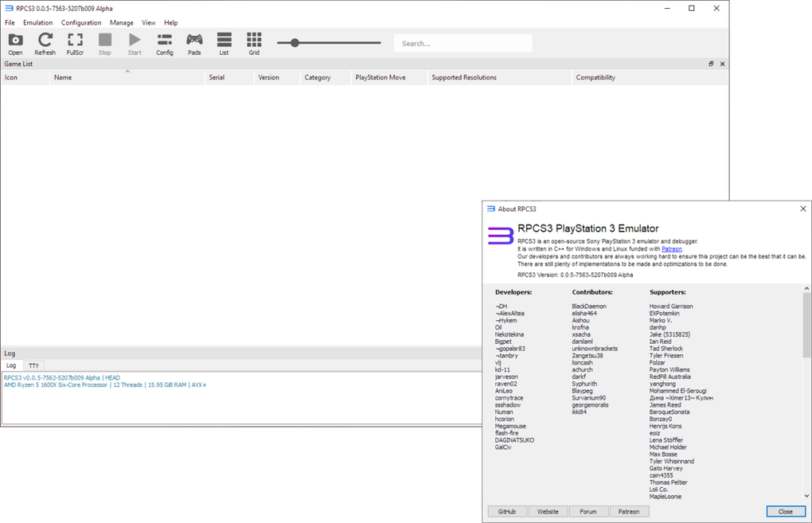Close About RPCS3 with the X
Viewport: 812px width, 523px height.
pyautogui.click(x=803, y=209)
